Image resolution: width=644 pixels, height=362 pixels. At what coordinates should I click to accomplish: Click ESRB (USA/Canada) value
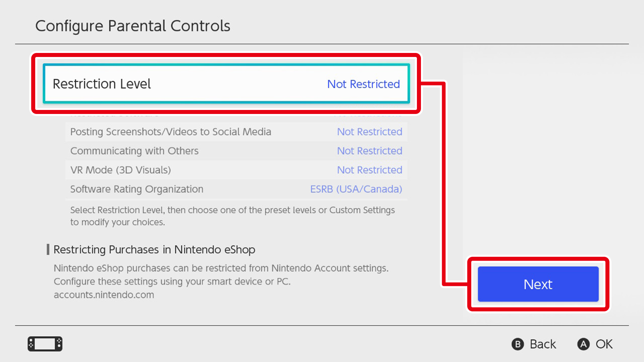[x=356, y=189]
